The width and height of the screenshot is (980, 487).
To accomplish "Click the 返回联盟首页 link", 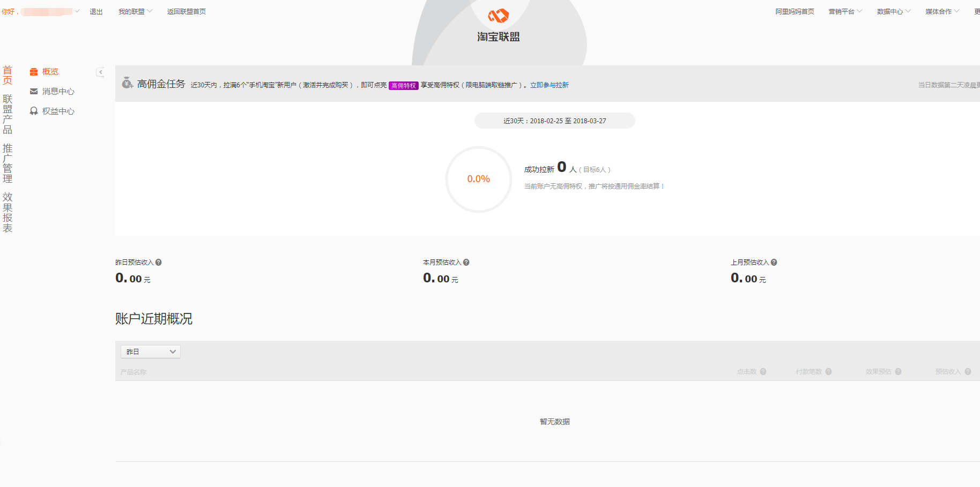I will coord(187,11).
